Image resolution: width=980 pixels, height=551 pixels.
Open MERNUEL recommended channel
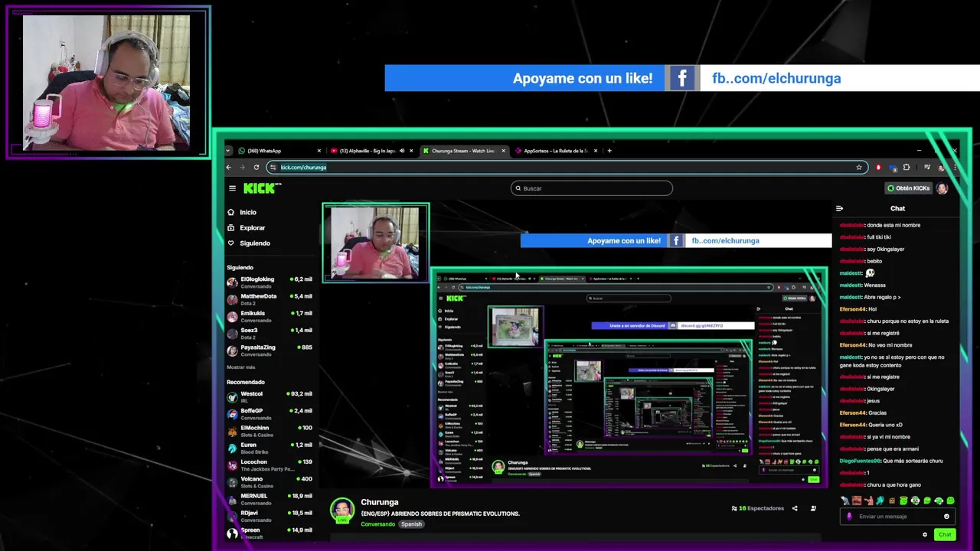(269, 499)
